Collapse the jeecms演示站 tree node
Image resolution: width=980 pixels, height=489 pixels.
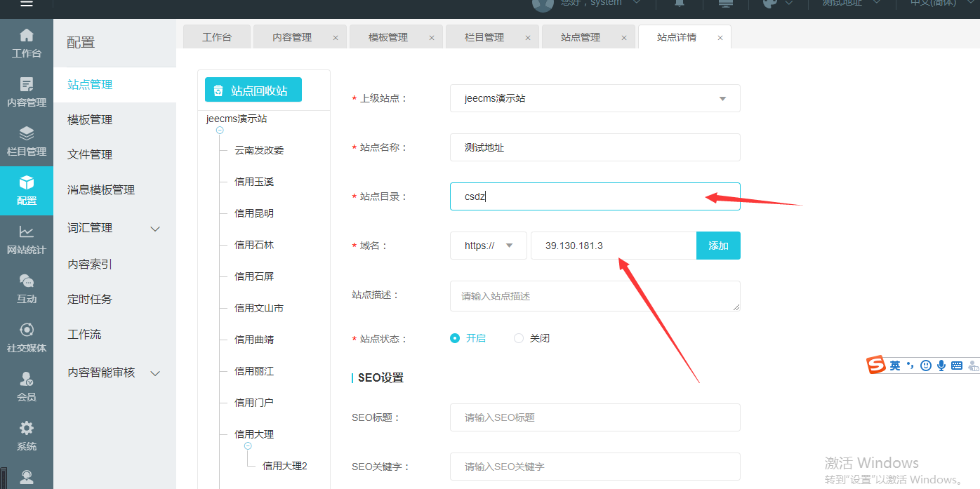220,130
